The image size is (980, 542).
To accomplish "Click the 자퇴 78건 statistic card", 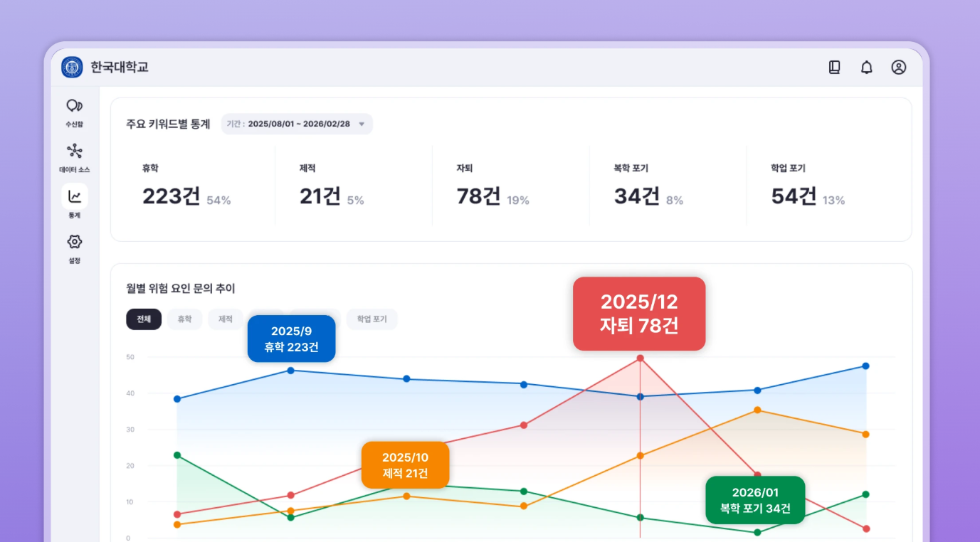I will 511,186.
